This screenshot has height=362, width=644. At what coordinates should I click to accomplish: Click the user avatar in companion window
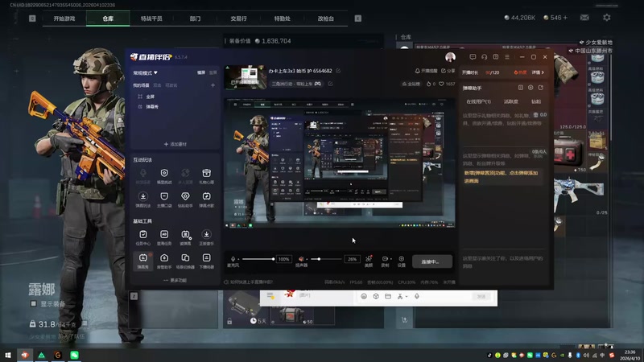coord(450,56)
